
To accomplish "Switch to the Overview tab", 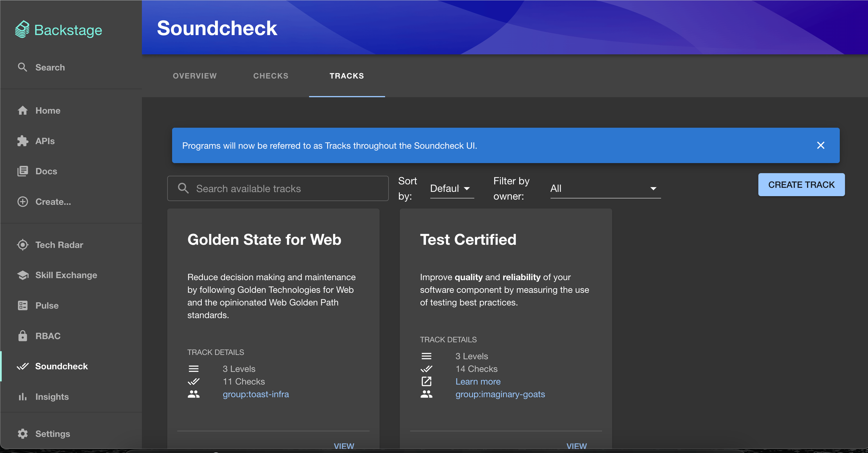I will [x=195, y=76].
